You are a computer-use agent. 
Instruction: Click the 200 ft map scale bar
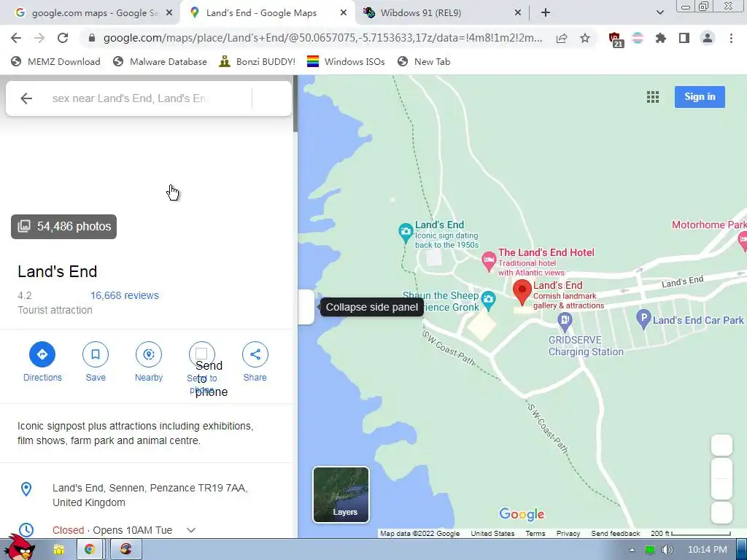691,533
